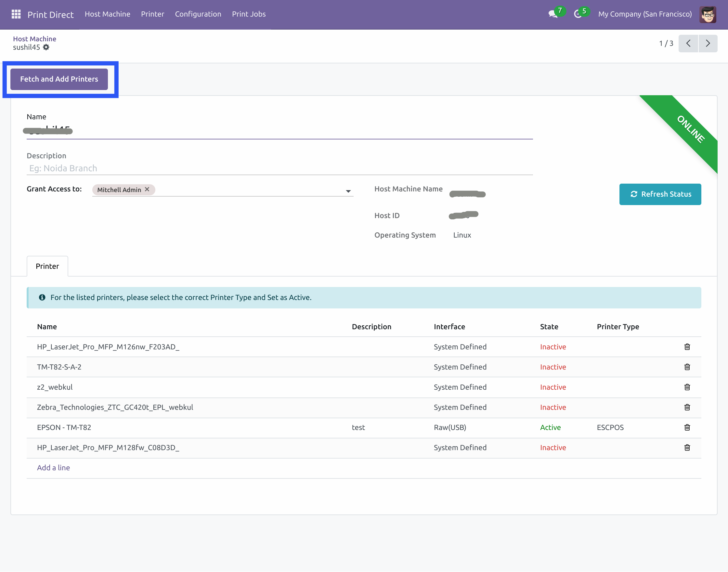Open the user avatar menu

(x=707, y=14)
